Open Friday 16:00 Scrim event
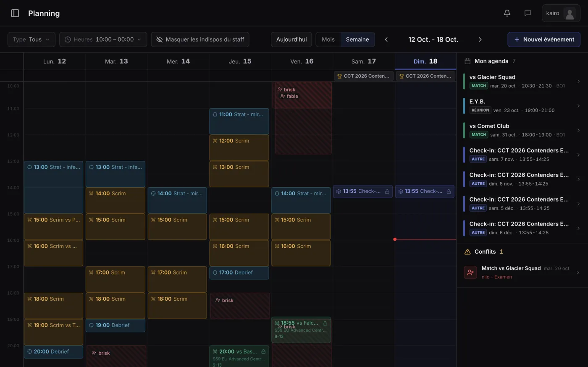Viewport: 588px width, 367px height. 301,253
